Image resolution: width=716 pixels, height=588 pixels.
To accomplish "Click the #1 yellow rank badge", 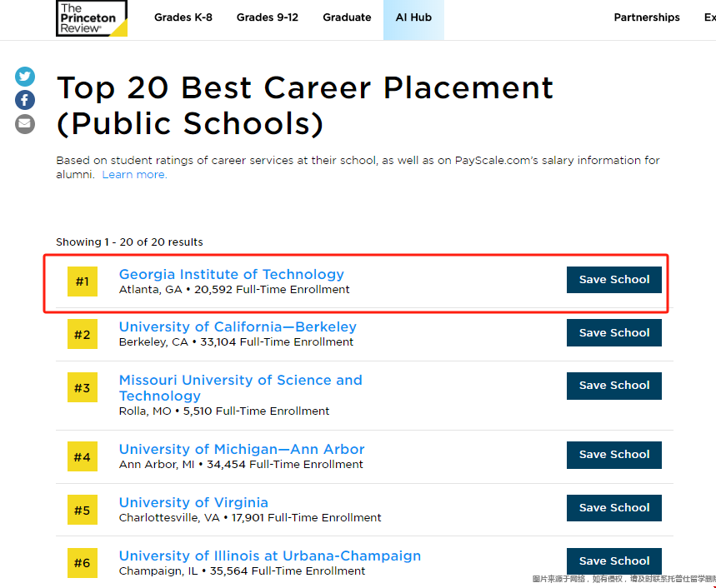I will (x=83, y=282).
